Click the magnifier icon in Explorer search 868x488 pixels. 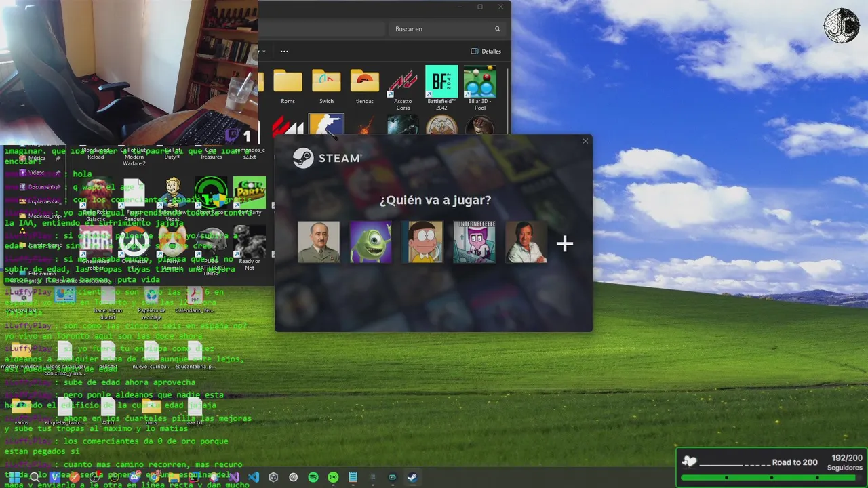coord(498,29)
